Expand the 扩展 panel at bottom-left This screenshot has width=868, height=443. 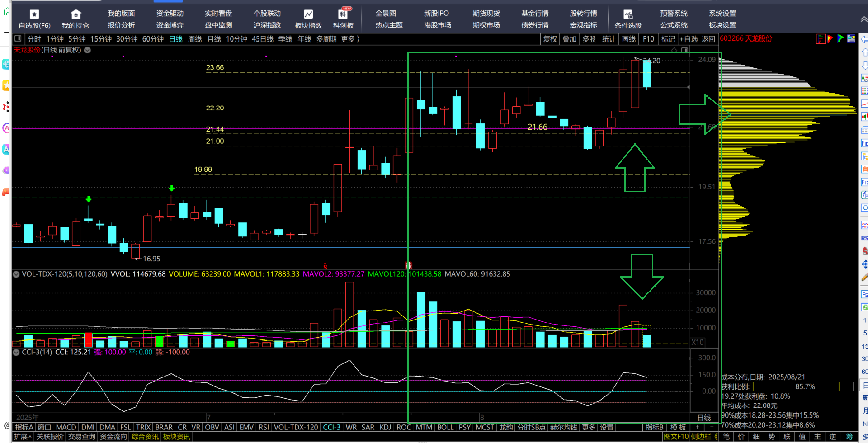[23, 437]
